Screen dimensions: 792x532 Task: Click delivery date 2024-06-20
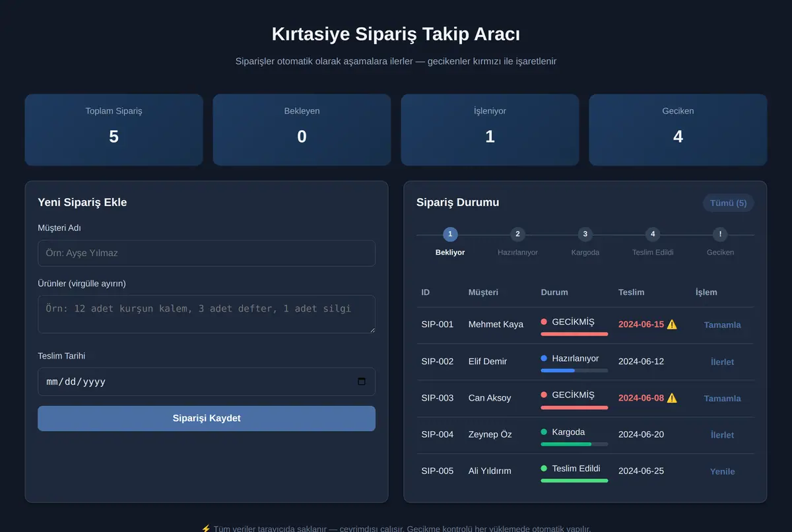click(641, 434)
